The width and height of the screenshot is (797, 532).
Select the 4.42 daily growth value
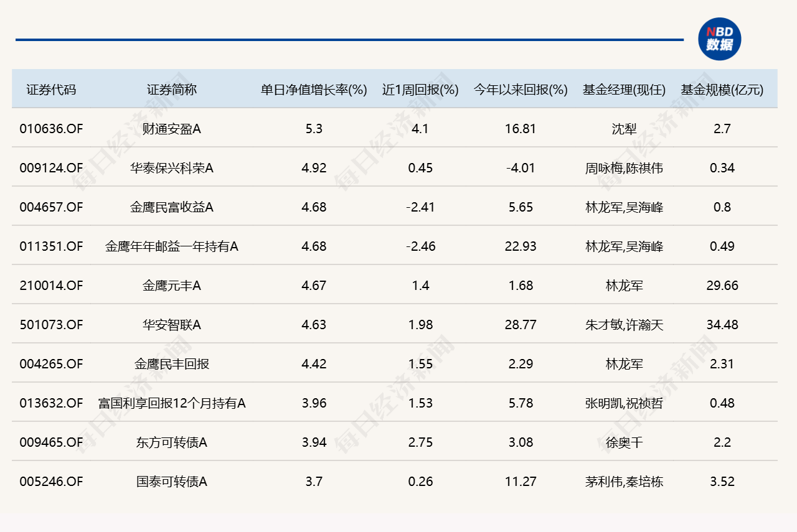coord(314,364)
